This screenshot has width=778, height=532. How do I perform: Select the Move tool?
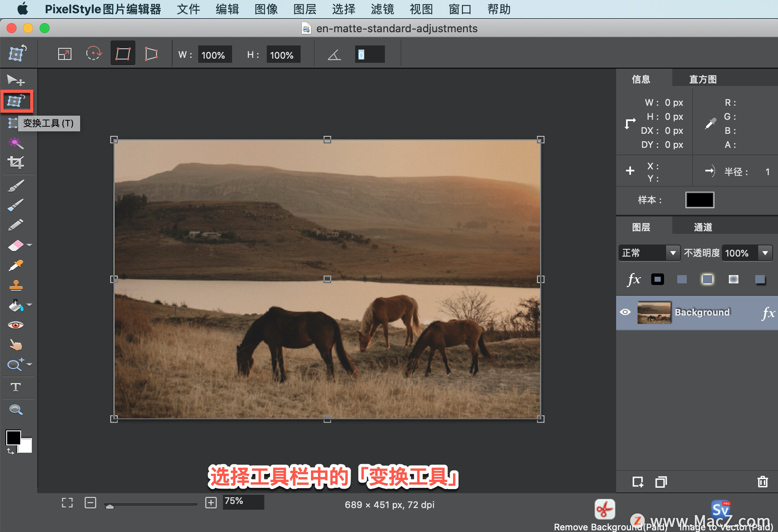coord(16,80)
